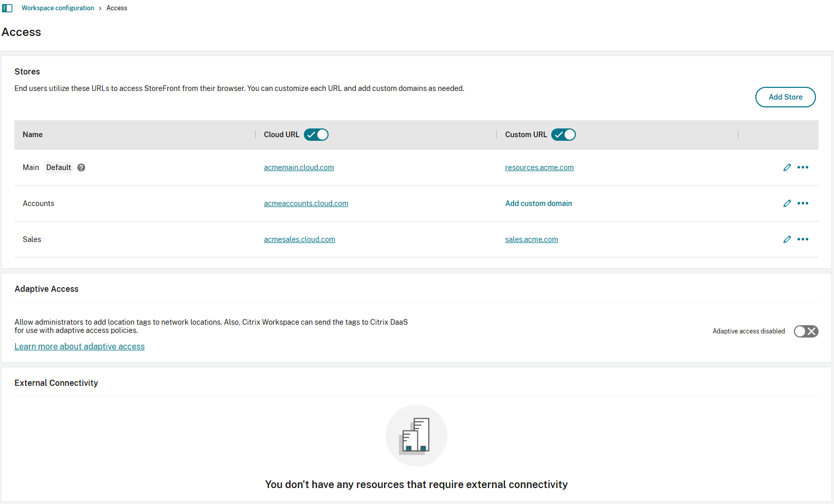Open resources.acme.com custom URL
The width and height of the screenshot is (834, 504).
539,167
